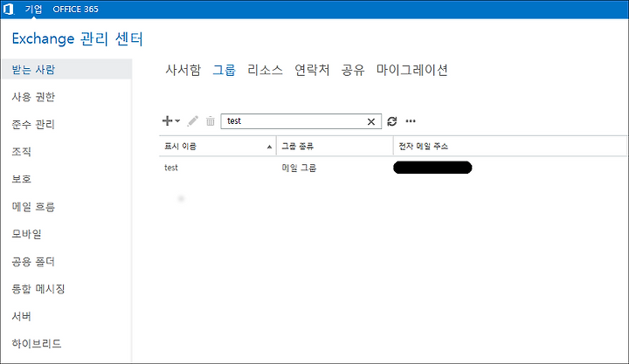This screenshot has height=364, width=629.
Task: Open the OFFICE 365 tab
Action: point(75,10)
